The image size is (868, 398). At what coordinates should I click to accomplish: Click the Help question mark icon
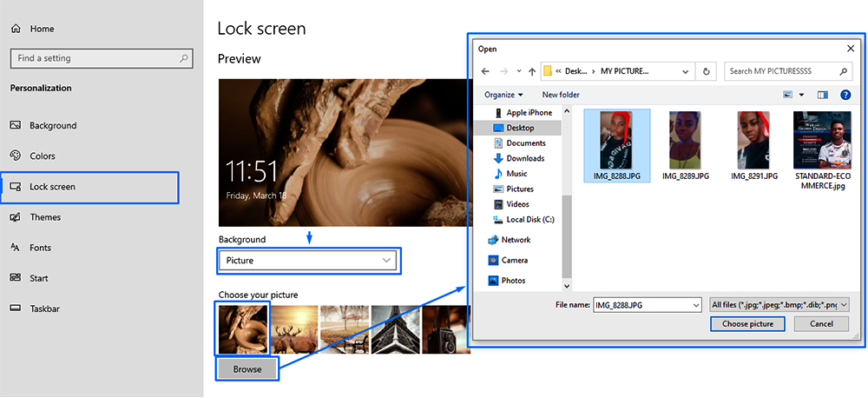845,95
